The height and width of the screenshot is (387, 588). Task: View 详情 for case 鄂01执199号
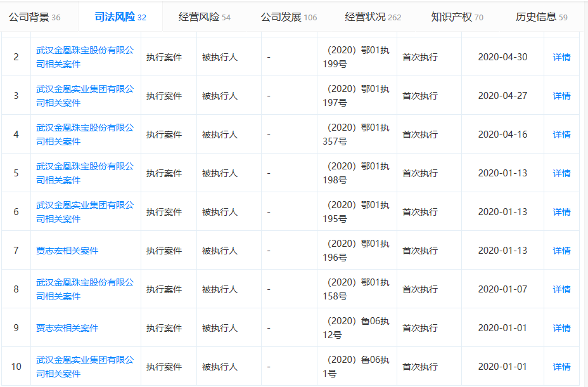click(561, 57)
